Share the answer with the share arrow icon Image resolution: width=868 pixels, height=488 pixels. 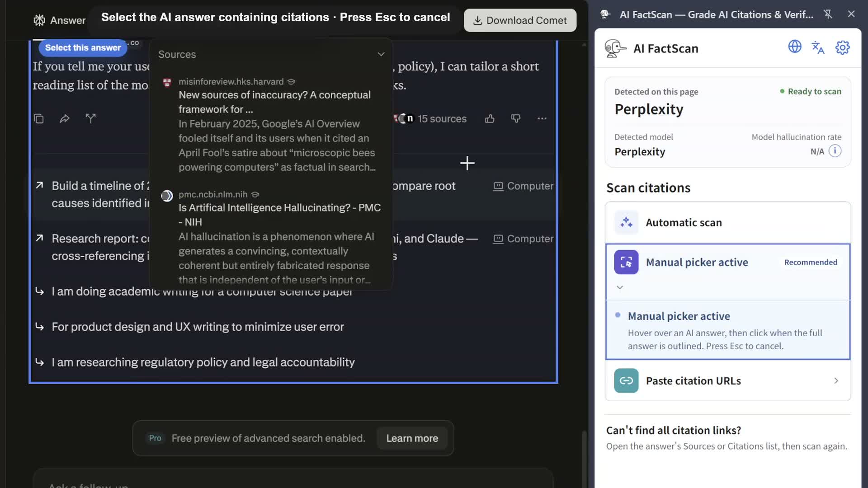[65, 119]
